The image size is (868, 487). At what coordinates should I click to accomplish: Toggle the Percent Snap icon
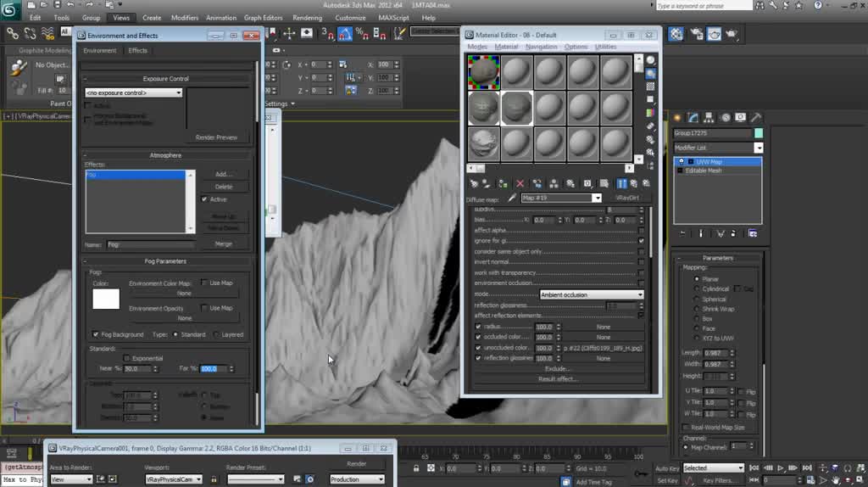coord(362,34)
